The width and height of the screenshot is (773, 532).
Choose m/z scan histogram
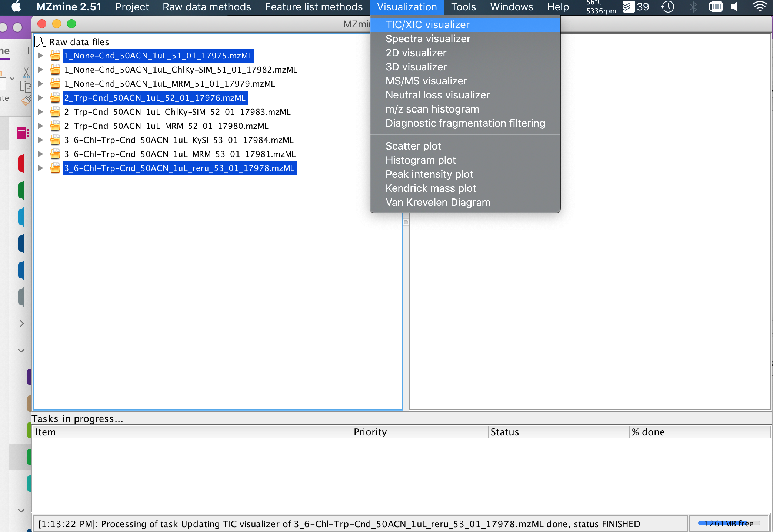click(x=465, y=109)
